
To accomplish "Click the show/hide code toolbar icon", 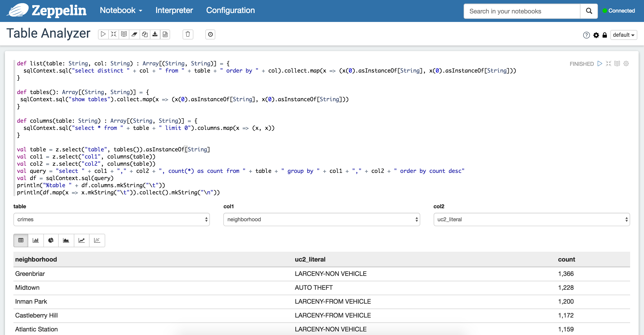I will point(113,34).
